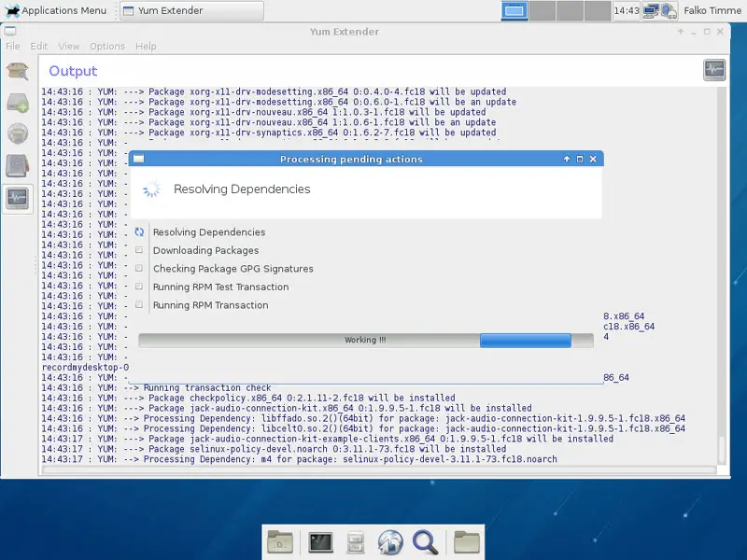Click the checkpolicy.x86_64 package log line
This screenshot has height=560, width=747.
coord(248,398)
